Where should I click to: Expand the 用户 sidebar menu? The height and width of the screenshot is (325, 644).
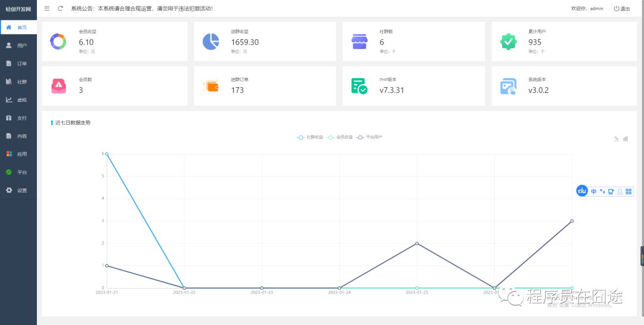click(x=18, y=45)
